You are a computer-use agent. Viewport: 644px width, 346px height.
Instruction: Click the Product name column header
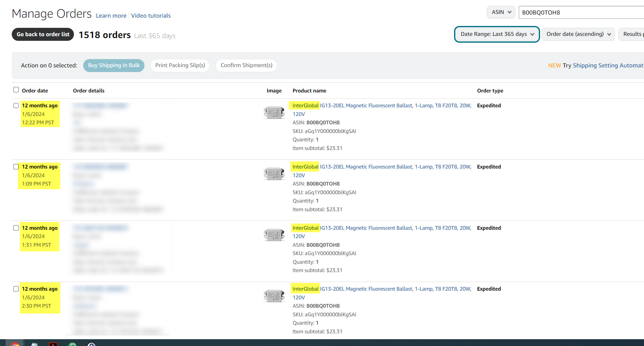(x=309, y=91)
